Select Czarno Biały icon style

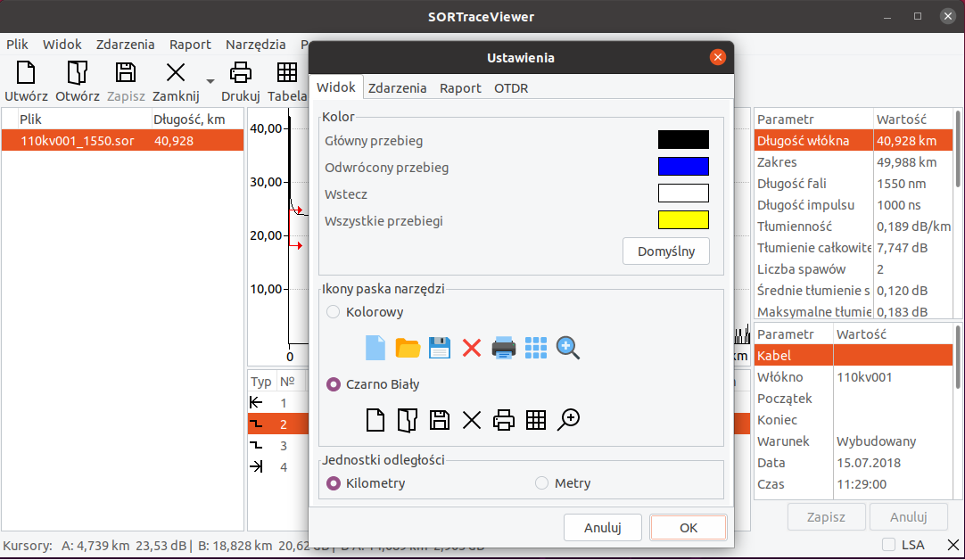334,384
